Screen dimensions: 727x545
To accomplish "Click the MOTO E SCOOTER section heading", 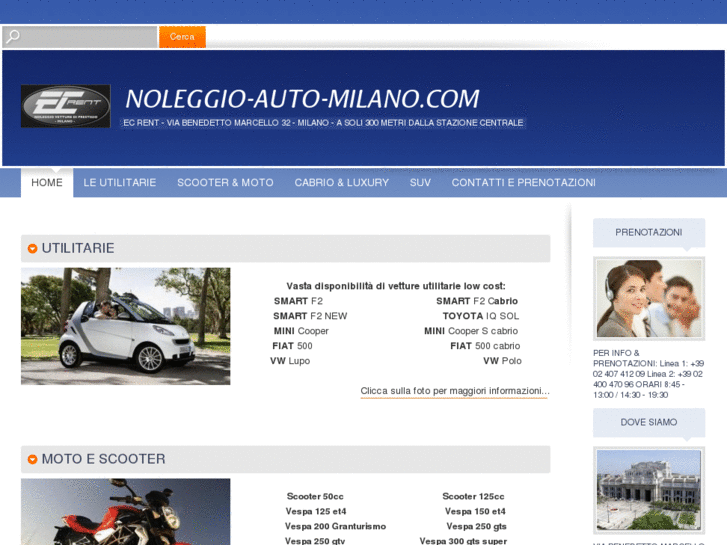I will pyautogui.click(x=103, y=459).
